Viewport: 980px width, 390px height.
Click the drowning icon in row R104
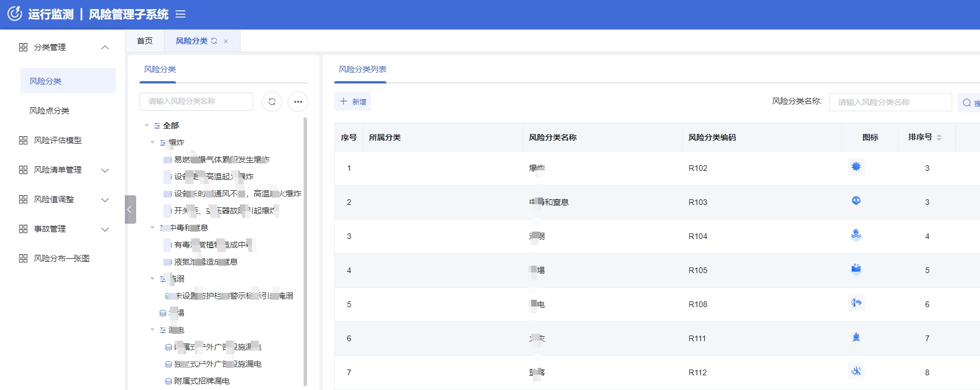tap(856, 235)
